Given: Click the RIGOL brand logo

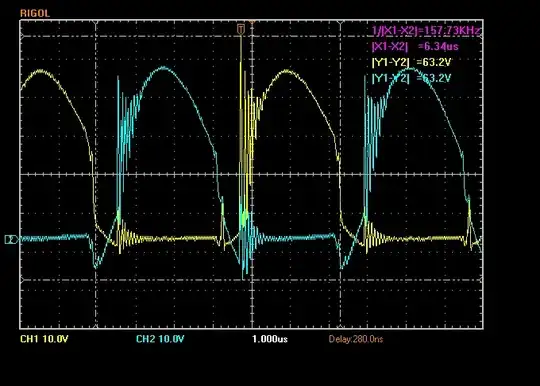Looking at the screenshot, I should click(35, 13).
